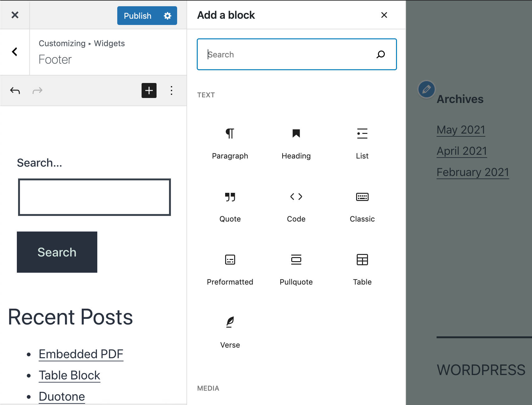Insert a Paragraph block
Image resolution: width=532 pixels, height=405 pixels.
(230, 144)
